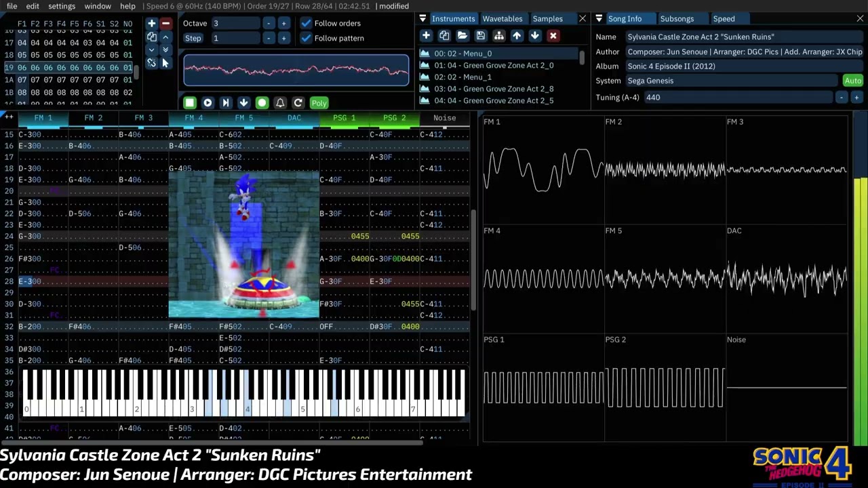
Task: Toggle Auto system name
Action: [x=852, y=81]
